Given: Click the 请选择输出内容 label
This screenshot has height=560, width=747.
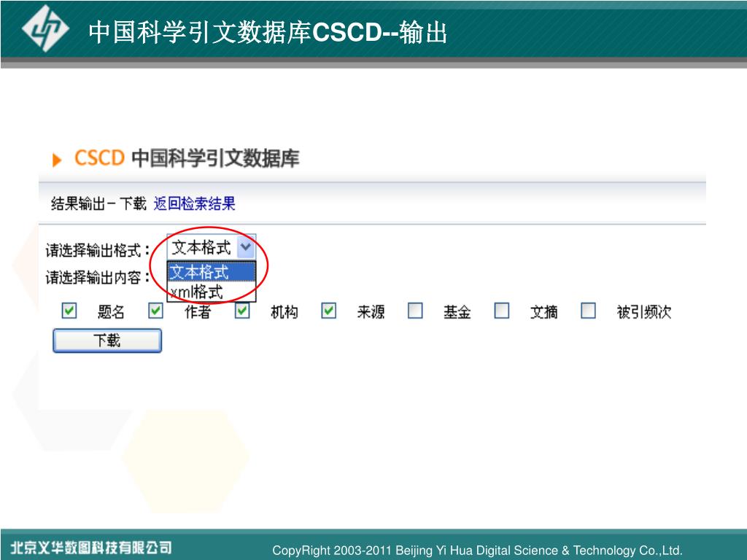Looking at the screenshot, I should pos(98,277).
